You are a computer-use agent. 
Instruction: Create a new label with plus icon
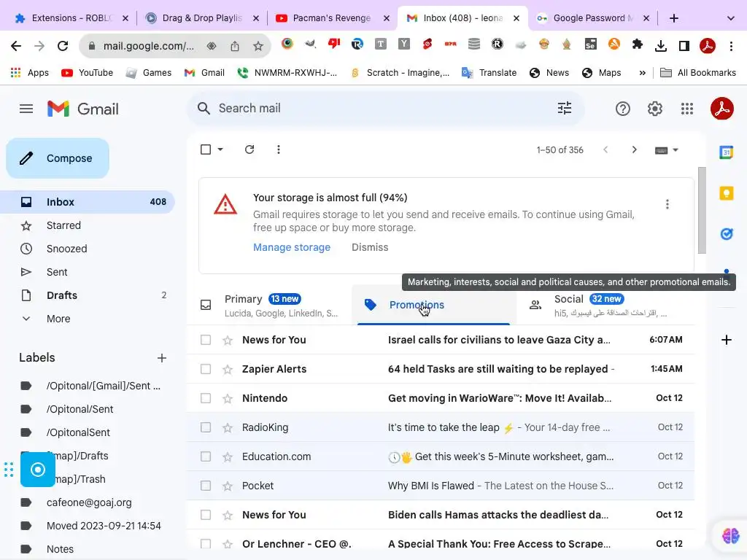(x=161, y=357)
